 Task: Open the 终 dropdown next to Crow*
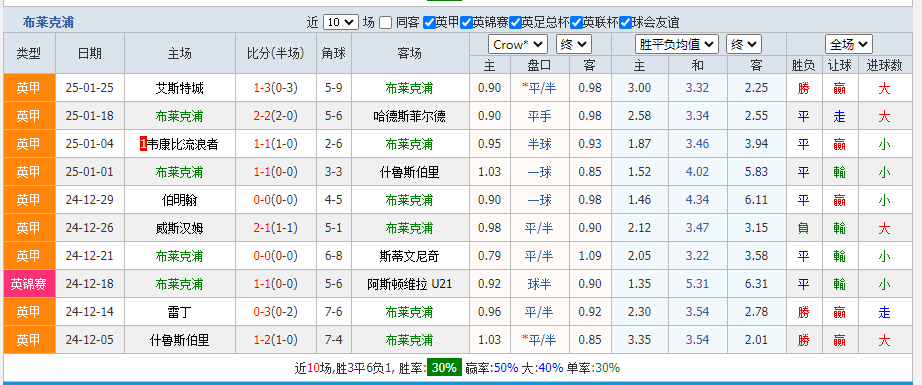(x=573, y=45)
